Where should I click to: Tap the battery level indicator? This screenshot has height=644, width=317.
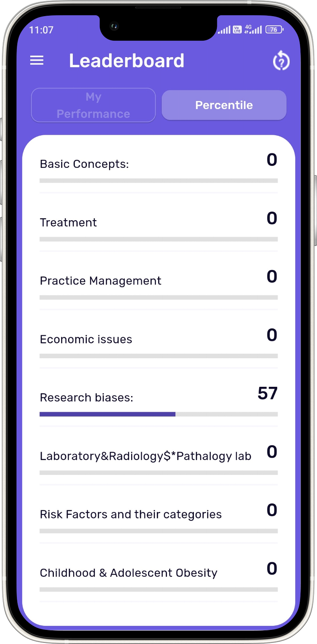tap(274, 29)
